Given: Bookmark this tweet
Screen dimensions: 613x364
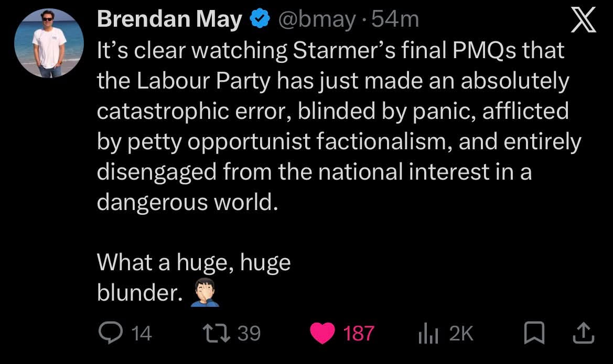Looking at the screenshot, I should click(534, 333).
